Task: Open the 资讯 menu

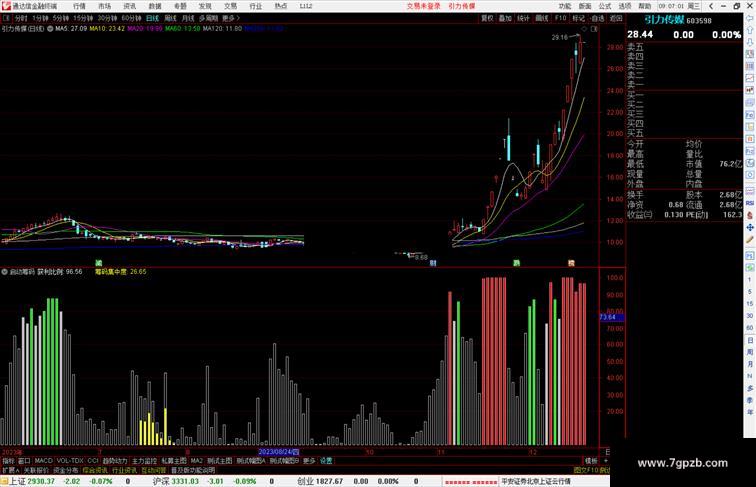Action: 129,6
